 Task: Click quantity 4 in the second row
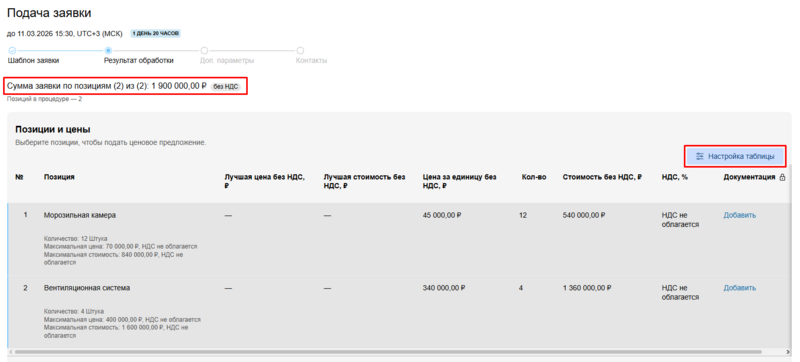coord(521,288)
